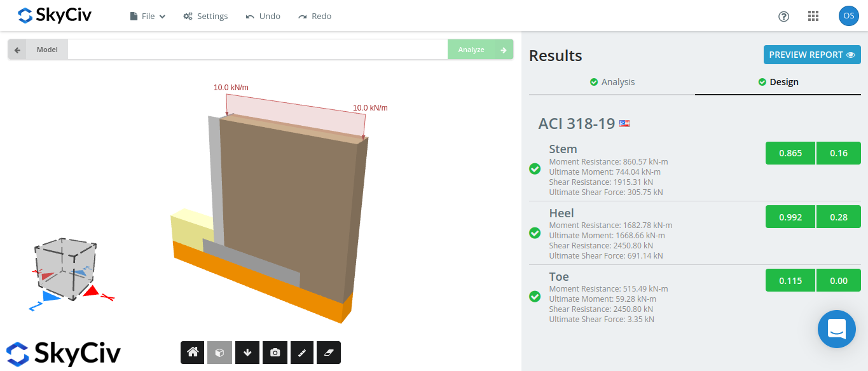868x371 pixels.
Task: Click the back arrow beside Model
Action: 17,50
